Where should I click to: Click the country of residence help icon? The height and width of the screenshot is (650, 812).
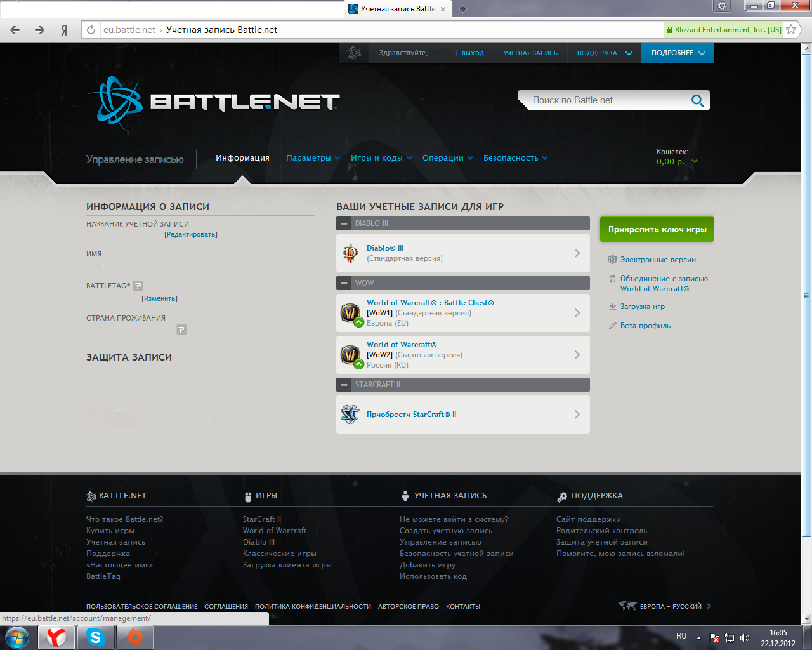click(x=181, y=329)
